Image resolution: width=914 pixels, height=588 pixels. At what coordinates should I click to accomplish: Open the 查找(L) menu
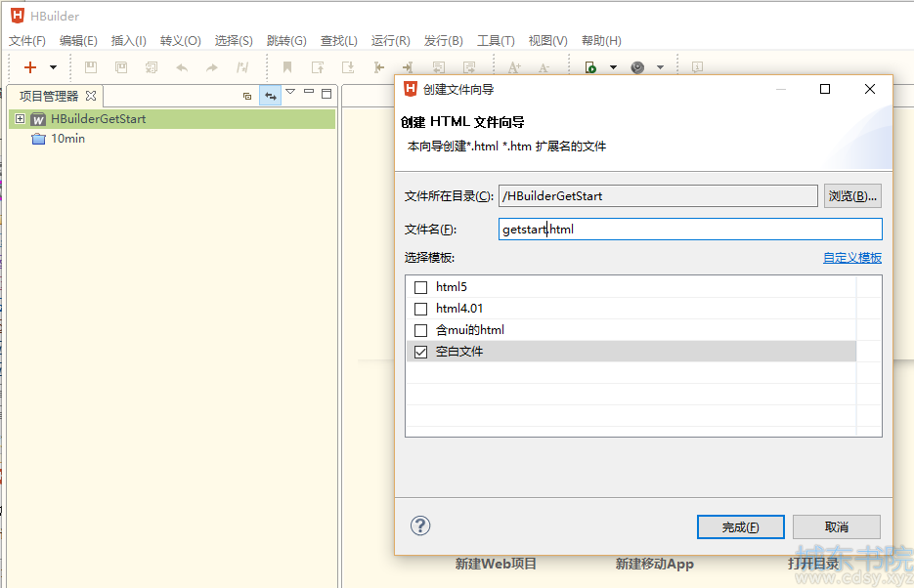click(338, 41)
